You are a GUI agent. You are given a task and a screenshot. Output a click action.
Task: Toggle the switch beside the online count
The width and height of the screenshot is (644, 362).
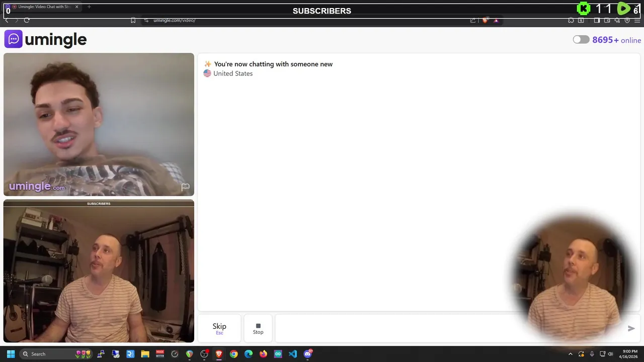pyautogui.click(x=581, y=40)
